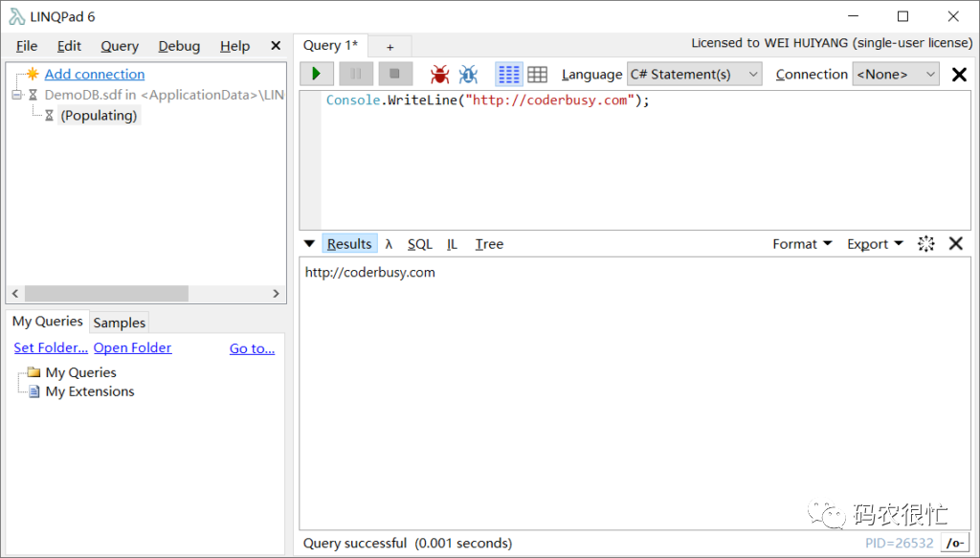Run the query with the green Execute button
980x558 pixels.
tap(316, 74)
